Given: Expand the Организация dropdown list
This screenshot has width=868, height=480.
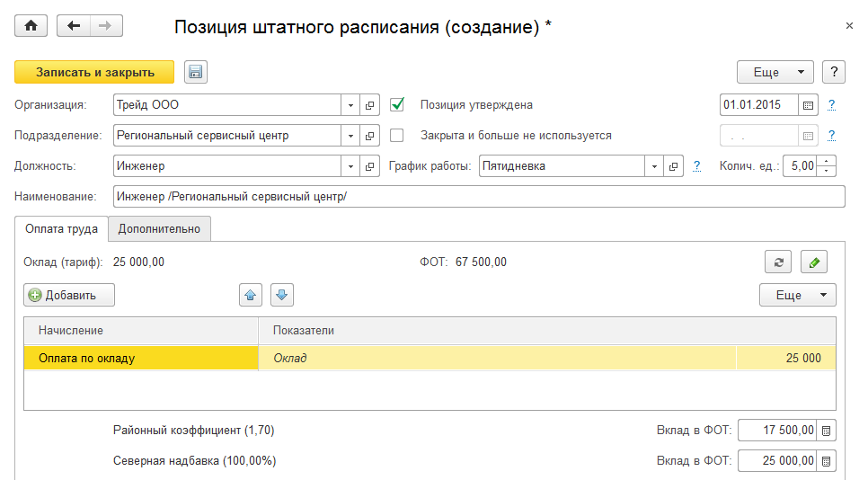Looking at the screenshot, I should [x=350, y=105].
